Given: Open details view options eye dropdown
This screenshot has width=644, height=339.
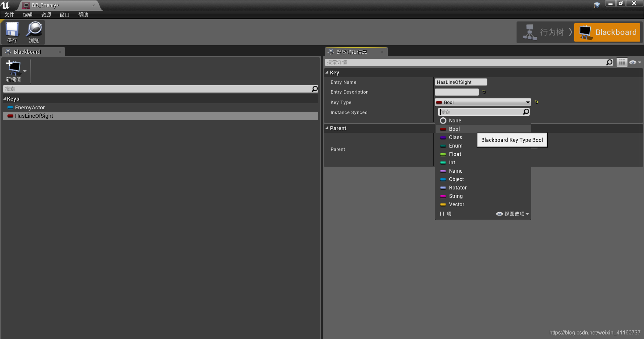Looking at the screenshot, I should (x=635, y=62).
